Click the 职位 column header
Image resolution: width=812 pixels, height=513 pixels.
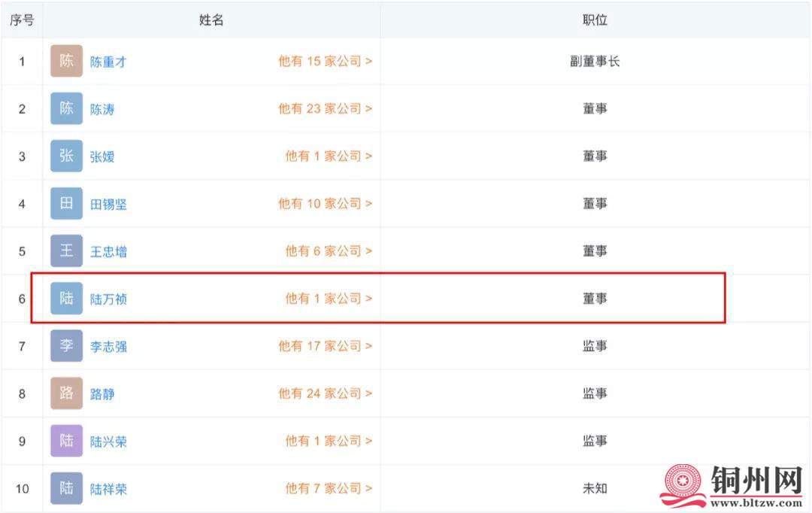pos(595,20)
